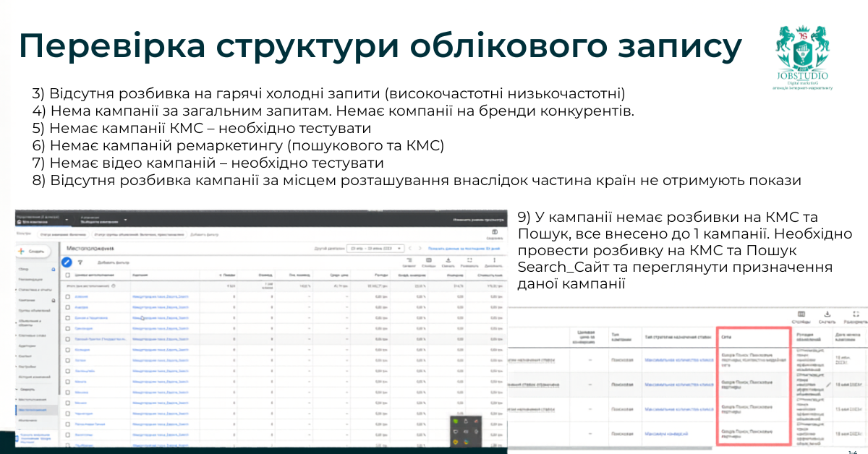
Task: Open Настройки from the sidebar menu
Action: point(29,367)
